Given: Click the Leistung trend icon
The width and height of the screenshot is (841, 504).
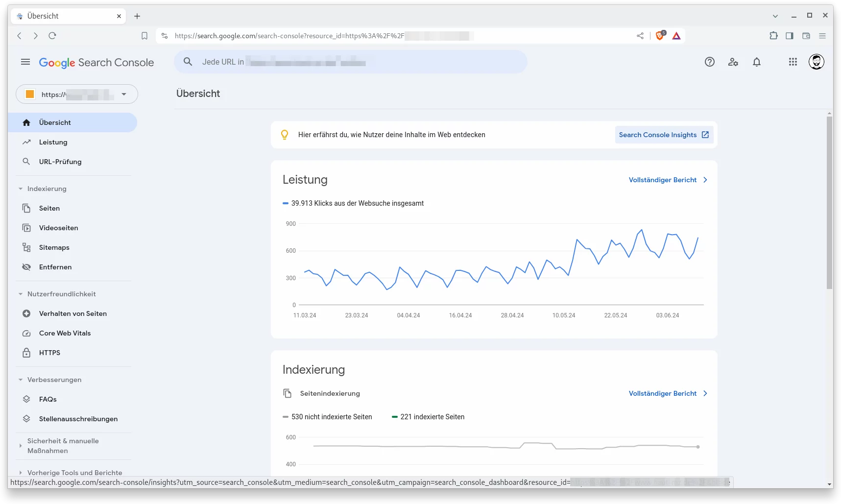Looking at the screenshot, I should point(26,142).
